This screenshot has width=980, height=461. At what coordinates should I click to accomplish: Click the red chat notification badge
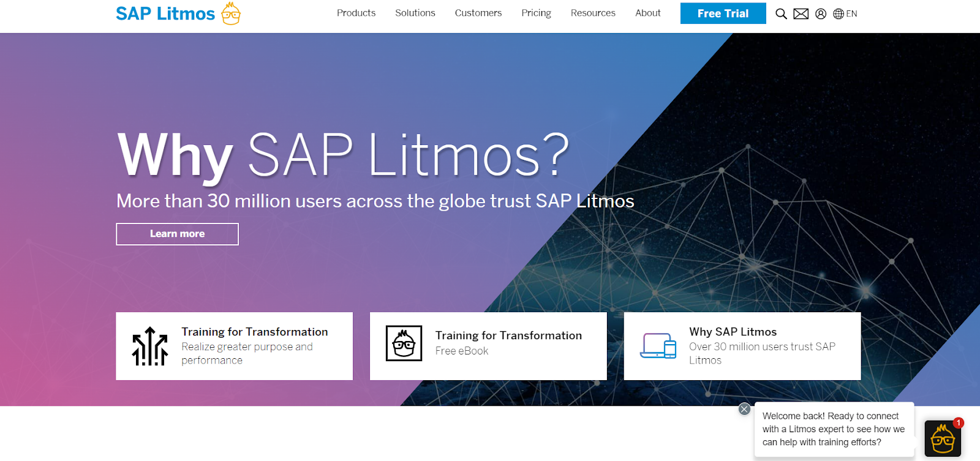pos(959,422)
